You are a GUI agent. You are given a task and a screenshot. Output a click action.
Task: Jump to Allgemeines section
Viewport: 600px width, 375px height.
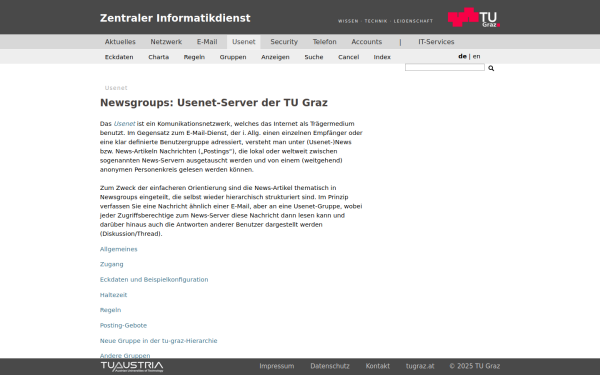tap(119, 249)
